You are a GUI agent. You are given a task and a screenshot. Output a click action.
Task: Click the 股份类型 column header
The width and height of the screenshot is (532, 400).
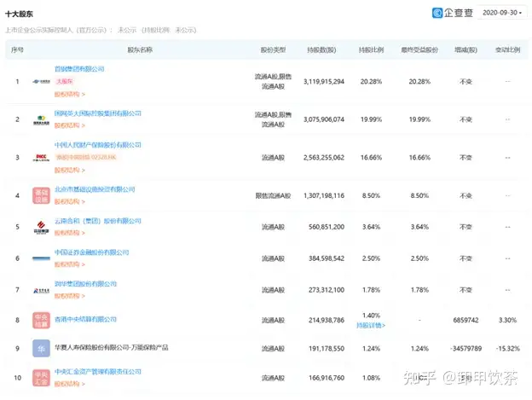coord(273,49)
